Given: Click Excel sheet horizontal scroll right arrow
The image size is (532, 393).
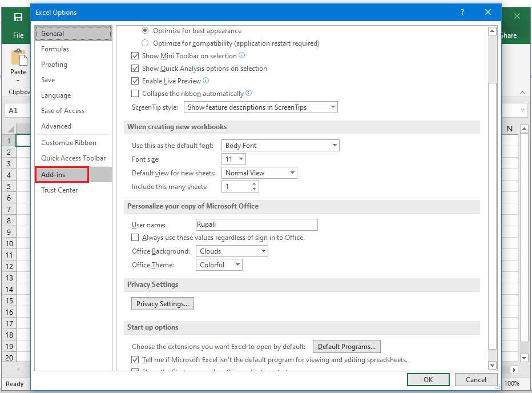Looking at the screenshot, I should click(x=514, y=370).
